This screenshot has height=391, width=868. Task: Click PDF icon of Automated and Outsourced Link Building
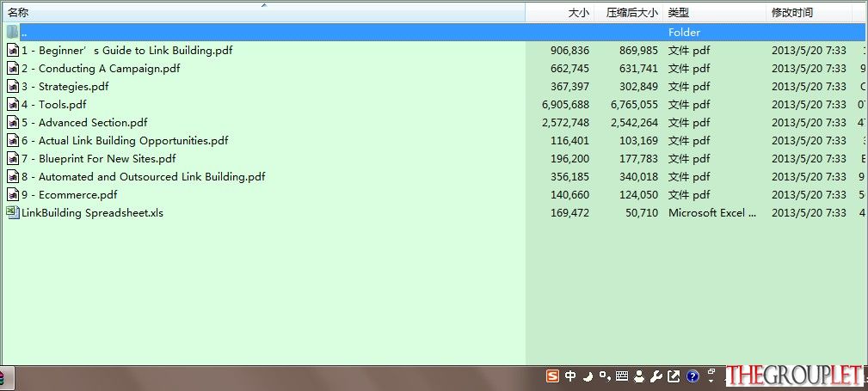click(x=13, y=177)
